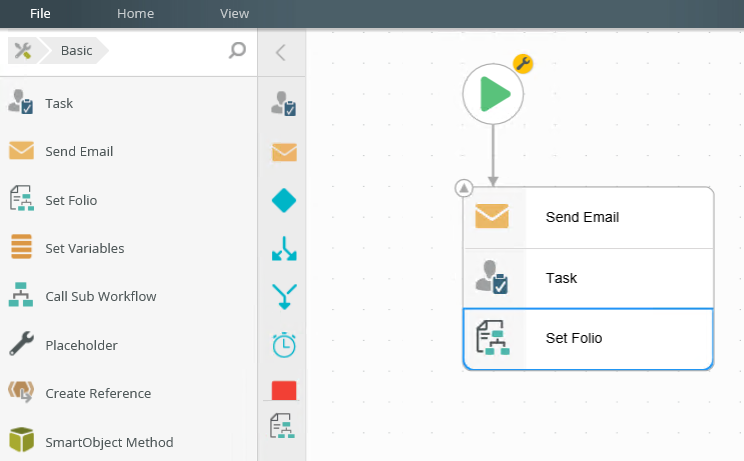Click 'Set Variables' label in toolbox
Screen dimensions: 744x461
85,248
